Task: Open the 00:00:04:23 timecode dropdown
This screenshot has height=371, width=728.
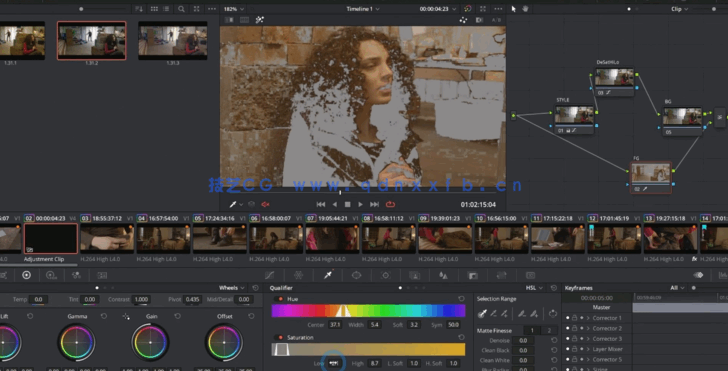Action: (436, 9)
